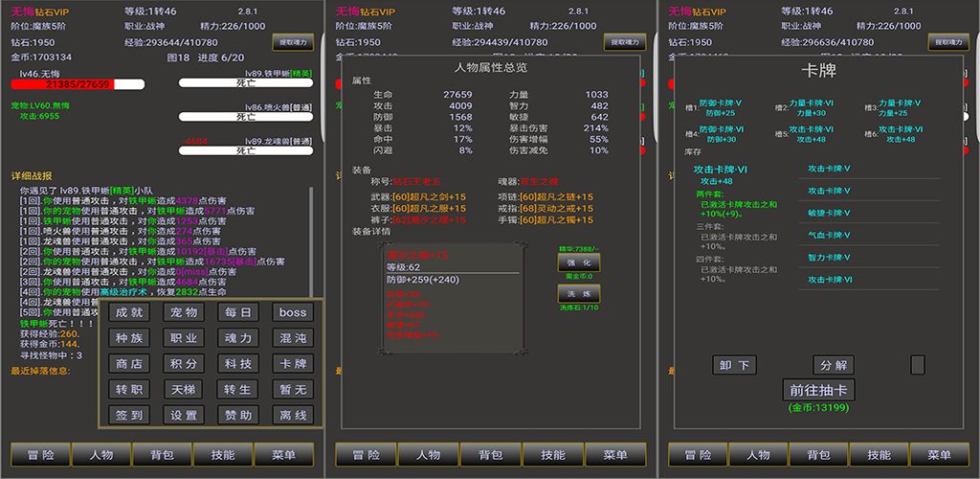Viewport: 980px width, 479px height.
Task: Click the 签到 daily check-in tile
Action: click(x=129, y=416)
